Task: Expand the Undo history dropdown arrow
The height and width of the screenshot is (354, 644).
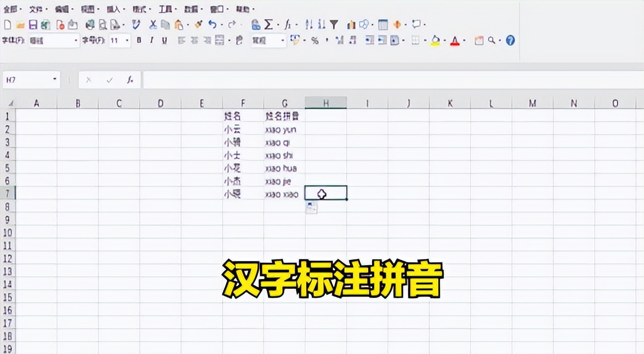Action: point(221,25)
